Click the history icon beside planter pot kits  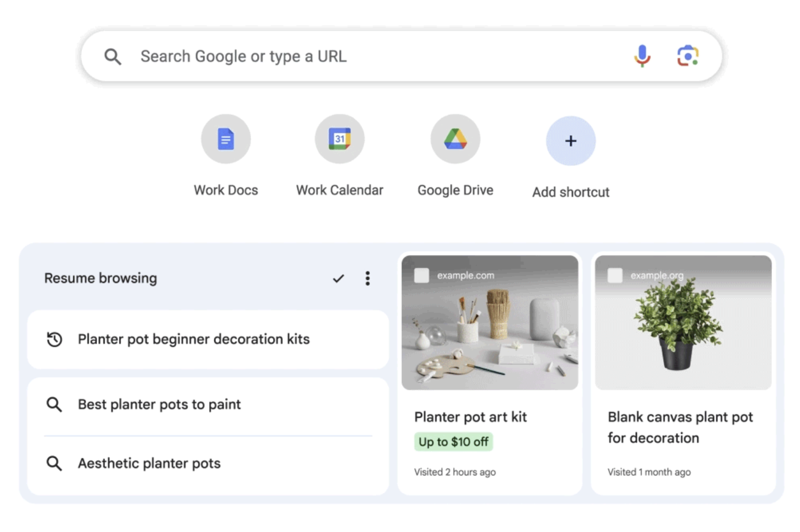[54, 340]
